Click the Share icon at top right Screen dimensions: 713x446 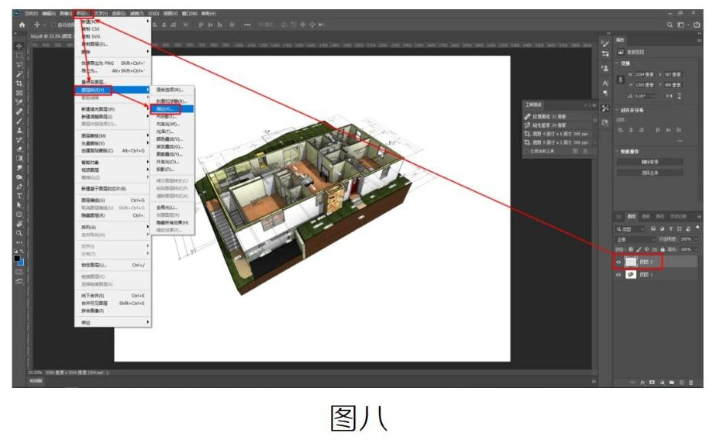[x=697, y=25]
